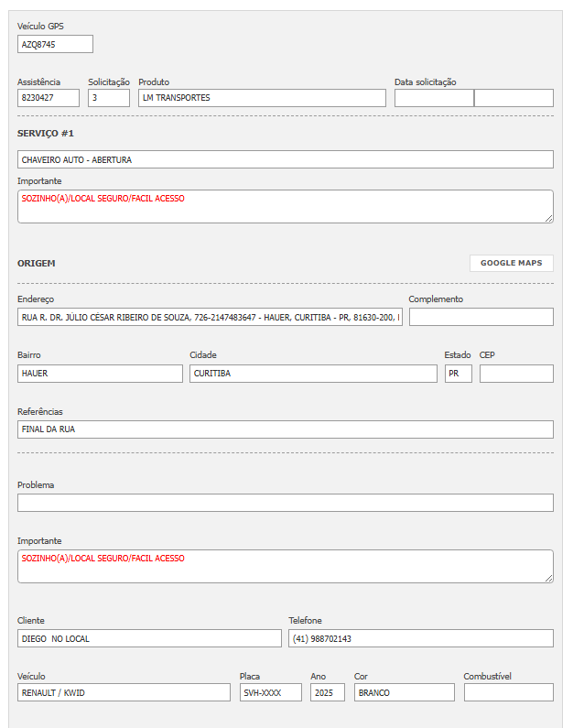Viewport: 584px width, 728px height.
Task: Focus the Solicitação field
Action: (x=109, y=98)
